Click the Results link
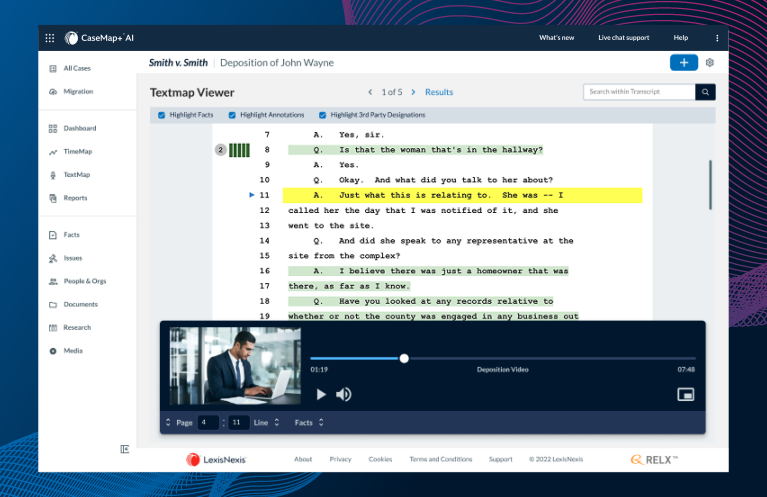This screenshot has height=497, width=767. point(439,92)
